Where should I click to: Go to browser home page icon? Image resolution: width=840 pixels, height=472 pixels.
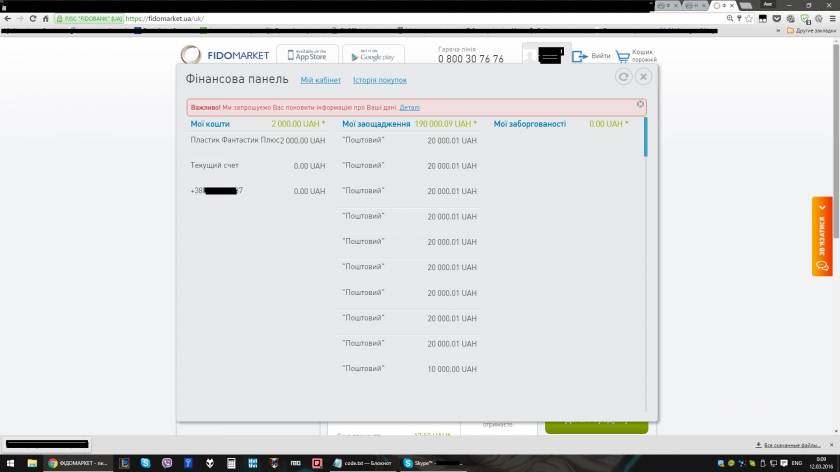(46, 18)
